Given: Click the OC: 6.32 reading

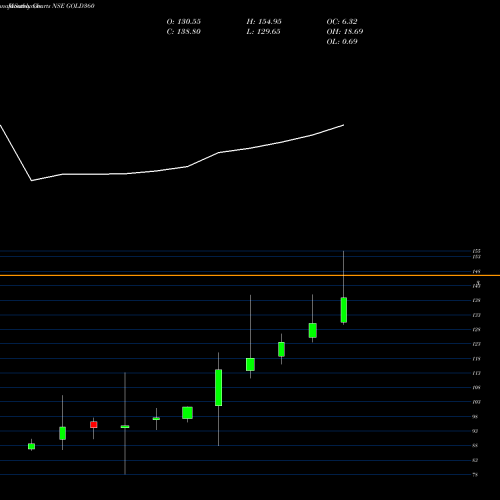Looking at the screenshot, I should (x=342, y=22).
